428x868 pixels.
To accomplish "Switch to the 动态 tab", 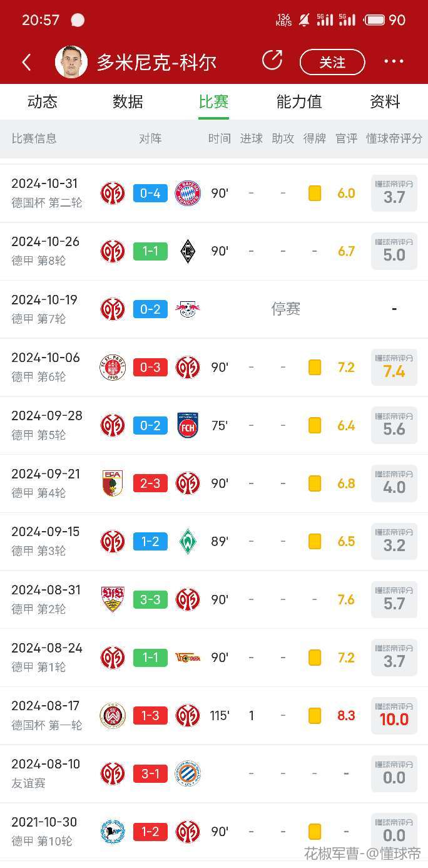I will click(43, 101).
